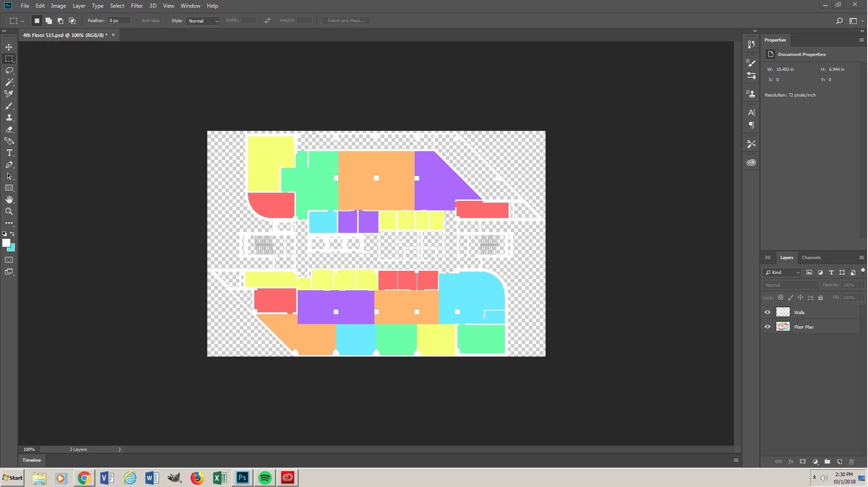Screen dimensions: 868x487
Task: Open the Filter menu
Action: click(137, 6)
